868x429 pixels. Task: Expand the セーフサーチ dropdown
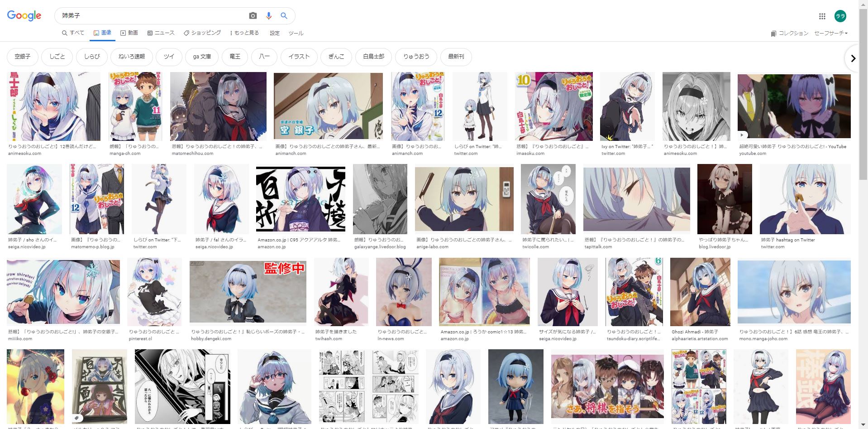coord(831,33)
